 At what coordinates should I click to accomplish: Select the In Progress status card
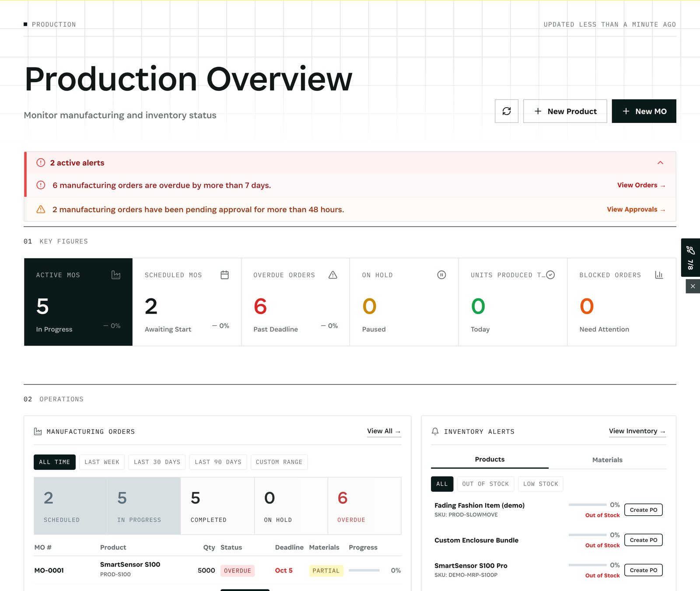tap(144, 506)
